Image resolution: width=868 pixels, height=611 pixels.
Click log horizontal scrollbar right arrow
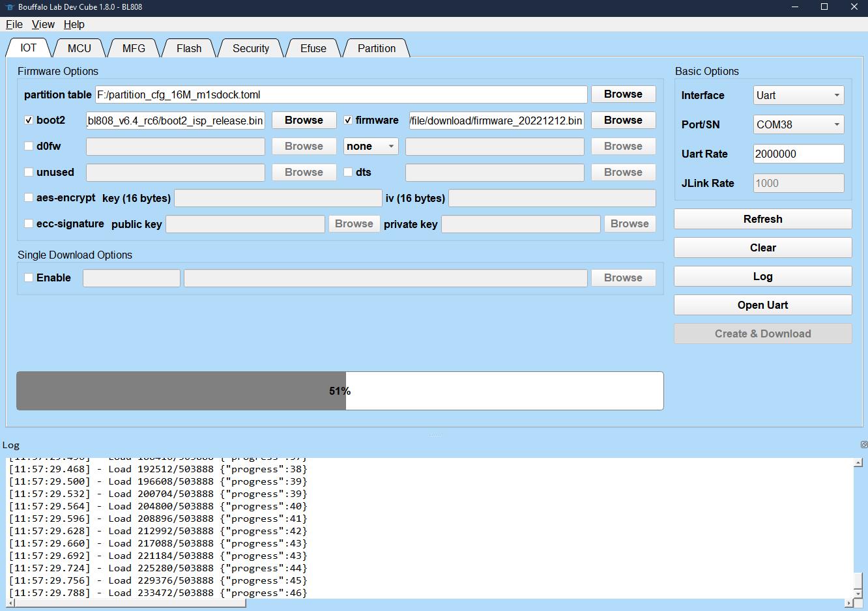point(848,603)
